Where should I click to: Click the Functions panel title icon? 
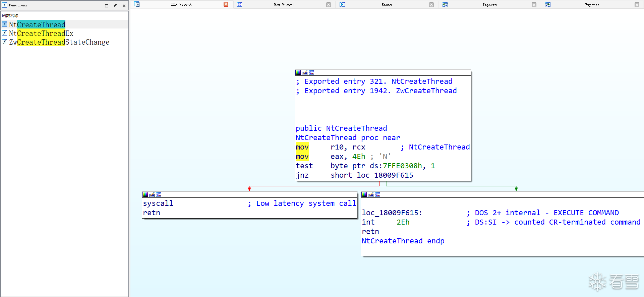click(4, 5)
